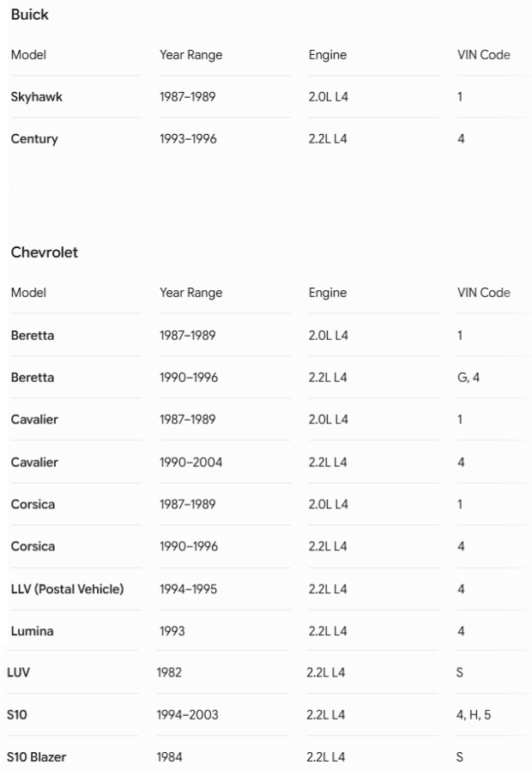
Task: Click the G, 4 VIN code cell
Action: click(x=469, y=378)
